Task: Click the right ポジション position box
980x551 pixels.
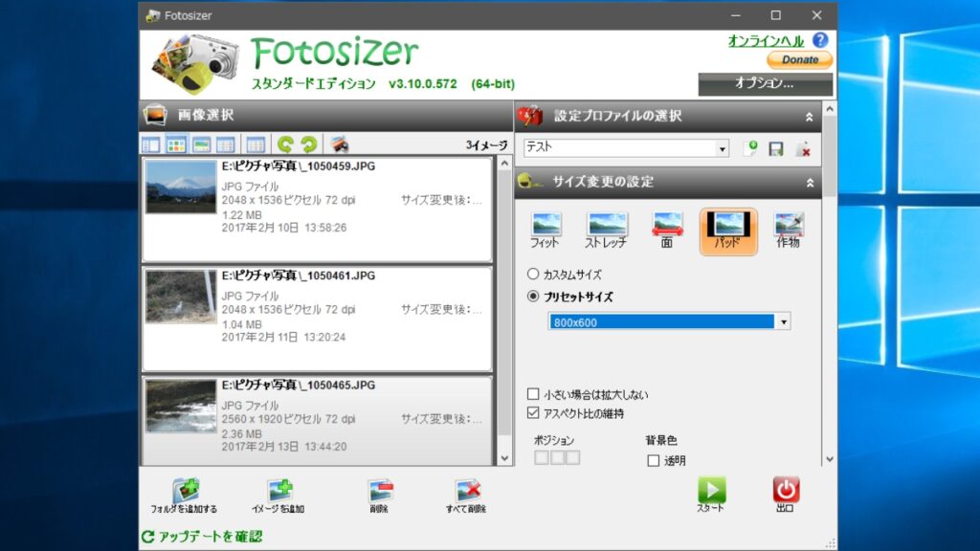Action: (x=572, y=457)
